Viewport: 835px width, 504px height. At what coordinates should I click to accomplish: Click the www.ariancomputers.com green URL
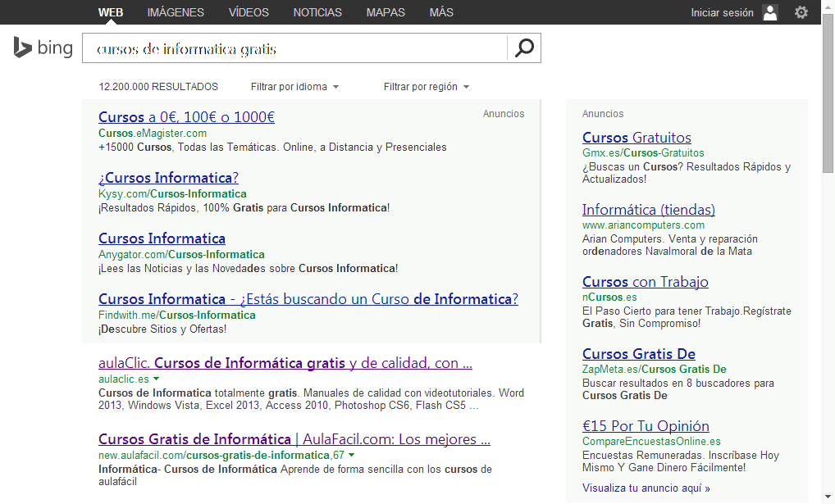(643, 225)
